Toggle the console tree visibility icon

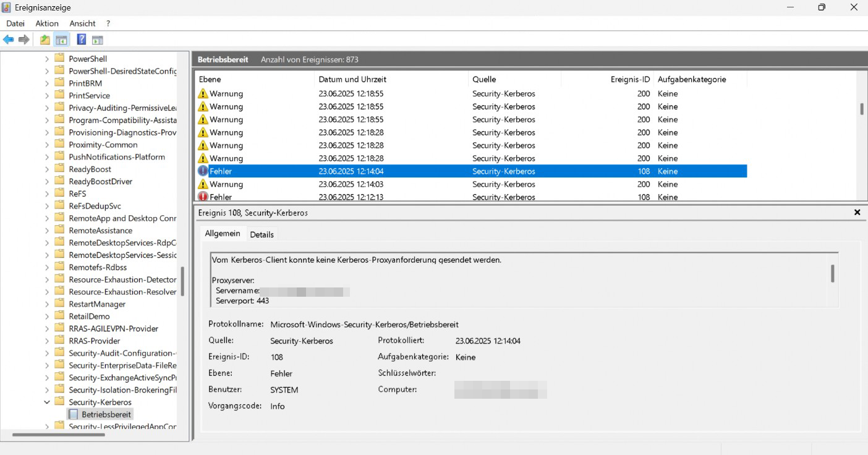61,39
